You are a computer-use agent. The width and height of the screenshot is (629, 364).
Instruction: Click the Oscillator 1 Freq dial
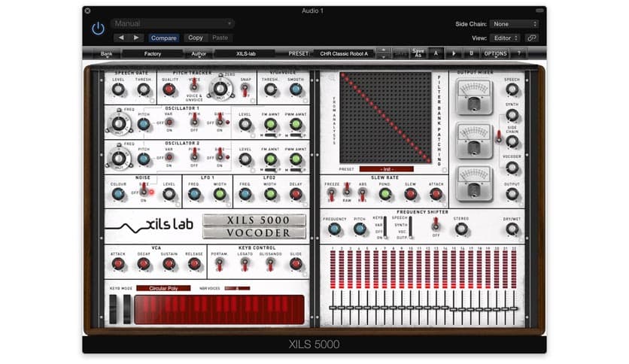click(x=119, y=124)
